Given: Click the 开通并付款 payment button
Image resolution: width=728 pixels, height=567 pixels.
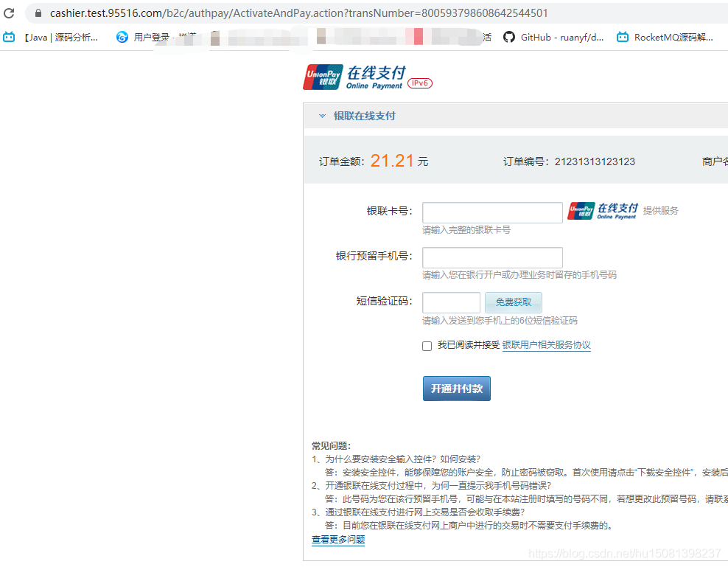Looking at the screenshot, I should [456, 388].
